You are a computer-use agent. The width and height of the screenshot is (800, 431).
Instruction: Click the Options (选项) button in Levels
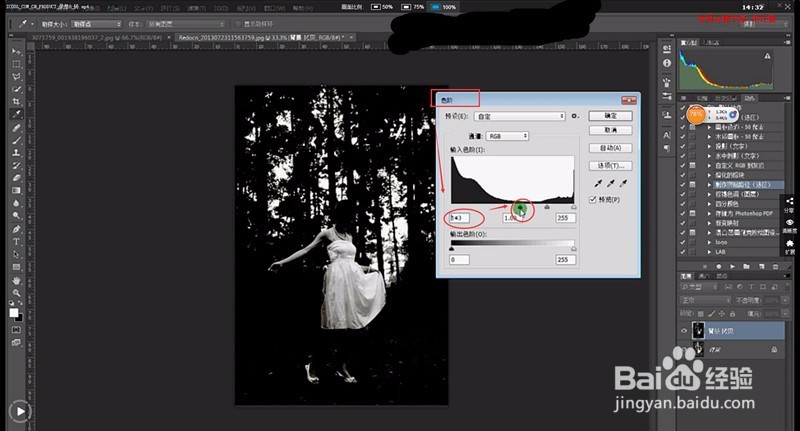[x=610, y=165]
